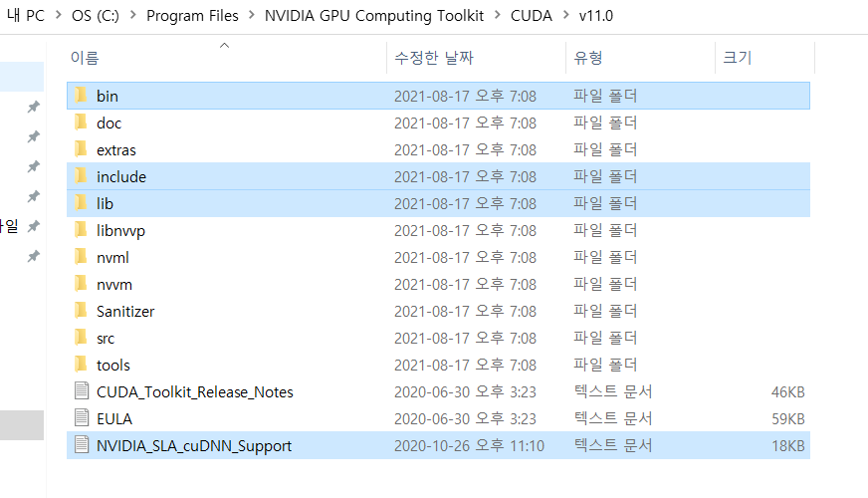Go to OS (C:) in breadcrumb

click(x=96, y=16)
